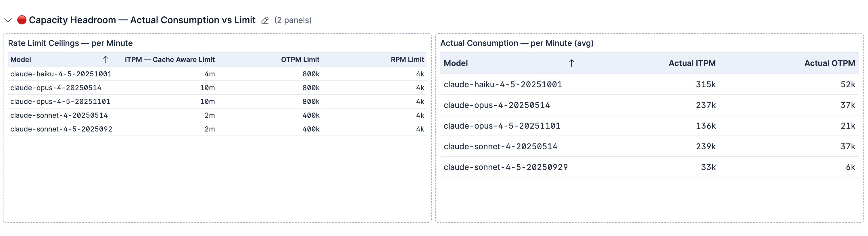Click Model header in Actual Consumption table

[456, 63]
